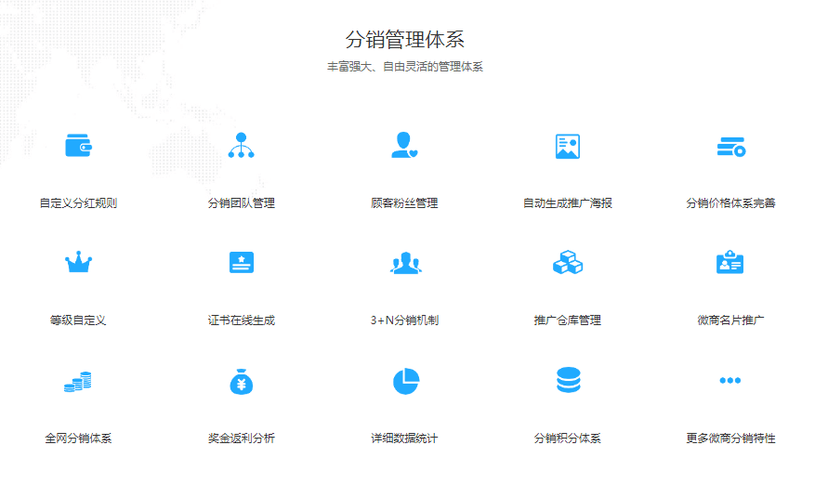Open the poster image icon above 自动生成推广海报
The image size is (828, 483).
[x=567, y=146]
